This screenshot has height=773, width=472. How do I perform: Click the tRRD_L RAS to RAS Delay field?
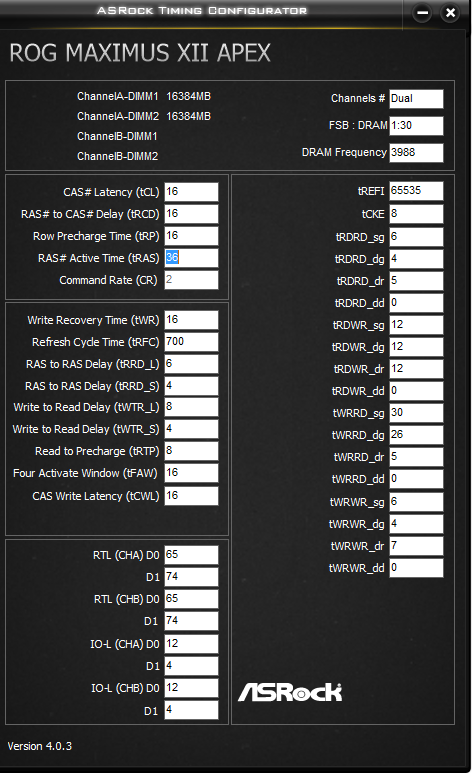[191, 364]
